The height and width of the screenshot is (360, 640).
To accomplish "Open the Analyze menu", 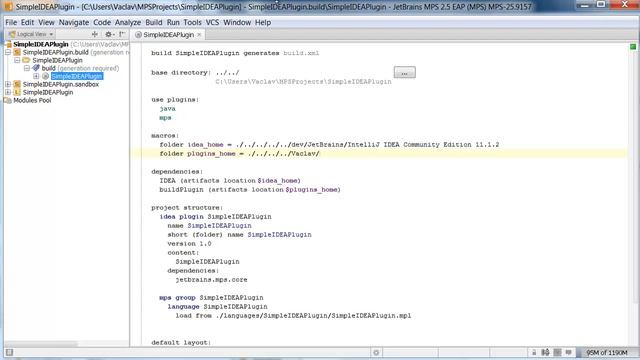I will (x=128, y=22).
